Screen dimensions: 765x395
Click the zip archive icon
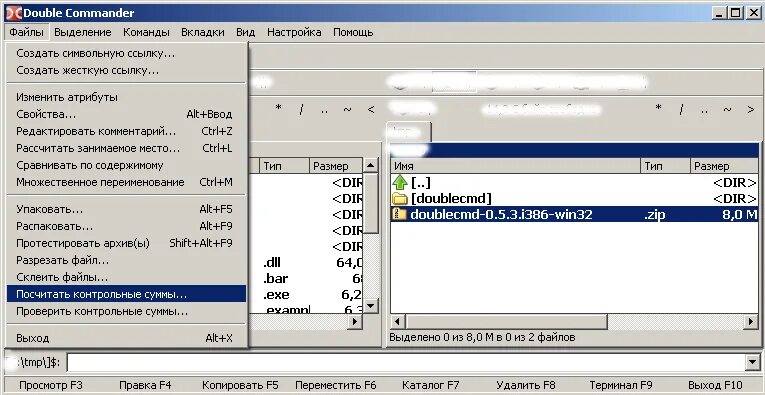(x=400, y=215)
